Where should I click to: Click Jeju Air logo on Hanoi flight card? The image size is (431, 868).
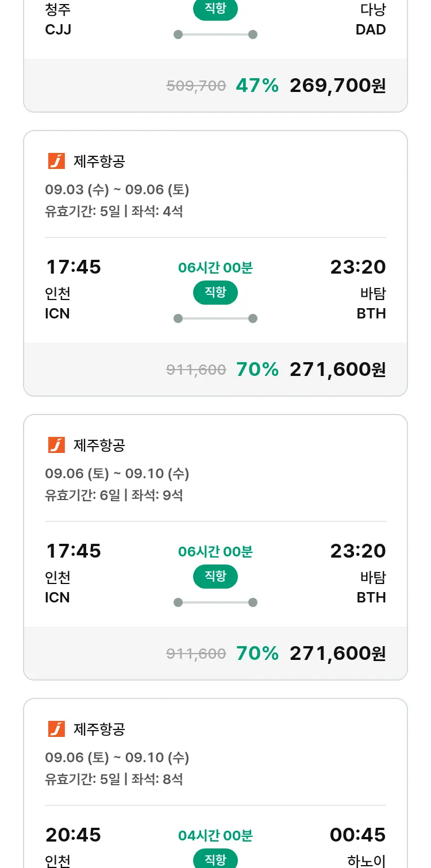coord(56,729)
